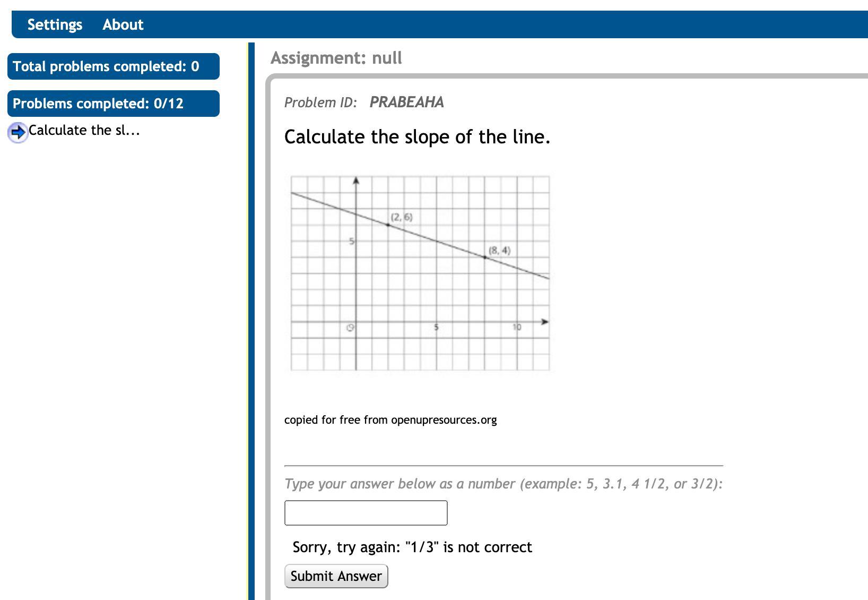Focus the answer input text box
The height and width of the screenshot is (600, 868).
pos(366,513)
